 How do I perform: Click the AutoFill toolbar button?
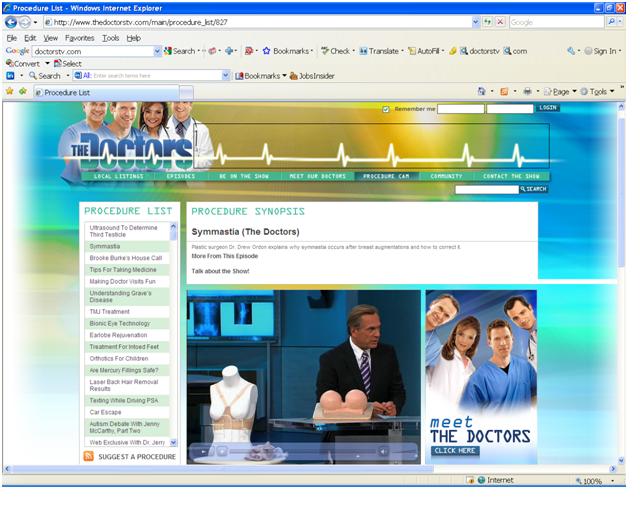click(424, 51)
